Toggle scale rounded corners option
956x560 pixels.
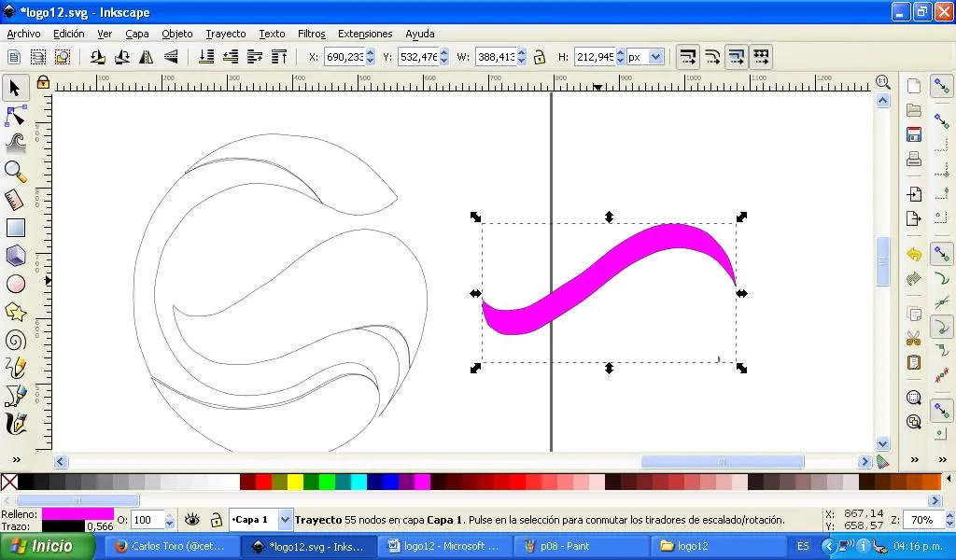712,57
